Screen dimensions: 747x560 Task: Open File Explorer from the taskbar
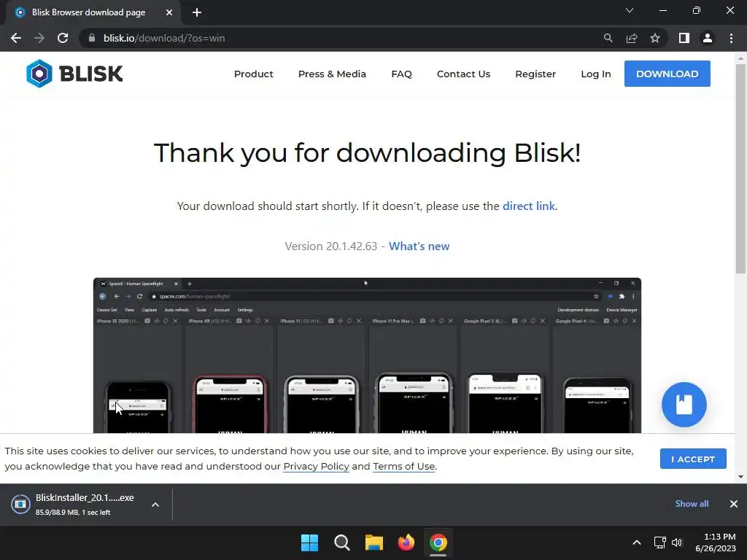374,542
